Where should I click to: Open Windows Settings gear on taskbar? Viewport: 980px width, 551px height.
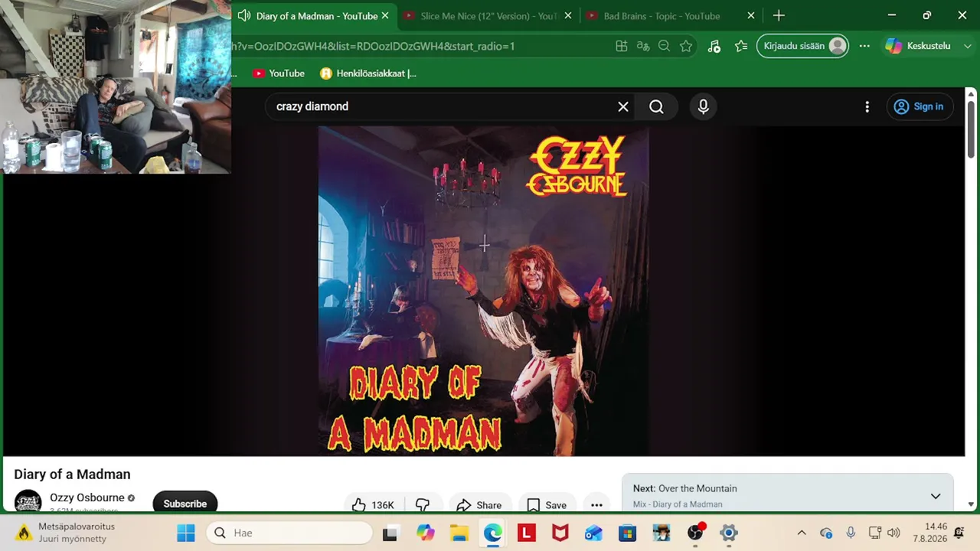[729, 533]
